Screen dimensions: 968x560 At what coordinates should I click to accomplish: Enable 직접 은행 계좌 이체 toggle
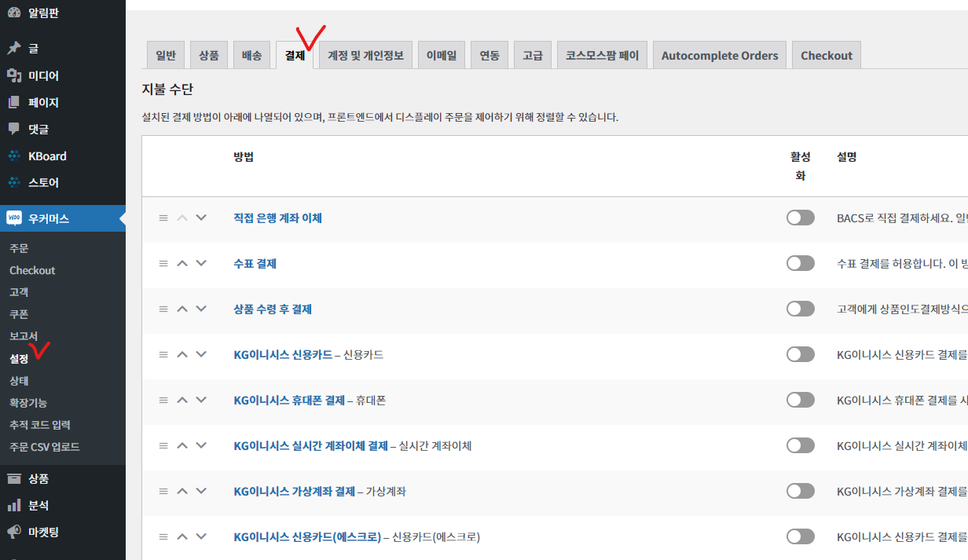pyautogui.click(x=801, y=218)
